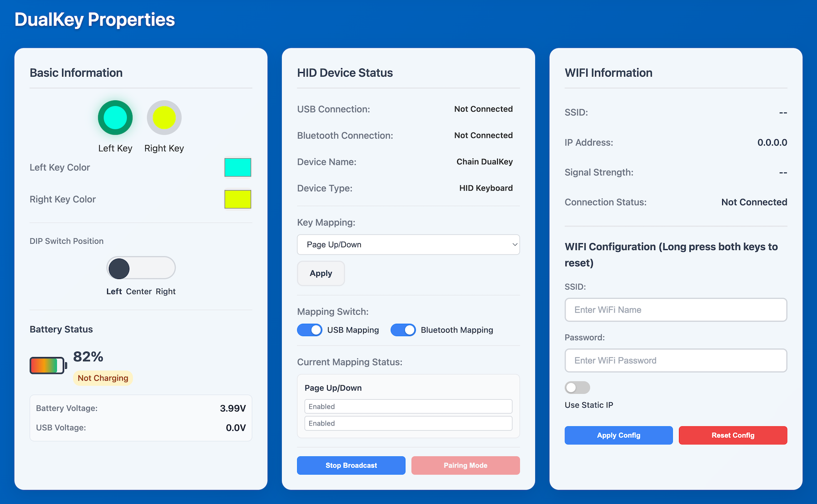Image resolution: width=817 pixels, height=504 pixels.
Task: Open the Right Key Color swatch
Action: click(237, 199)
